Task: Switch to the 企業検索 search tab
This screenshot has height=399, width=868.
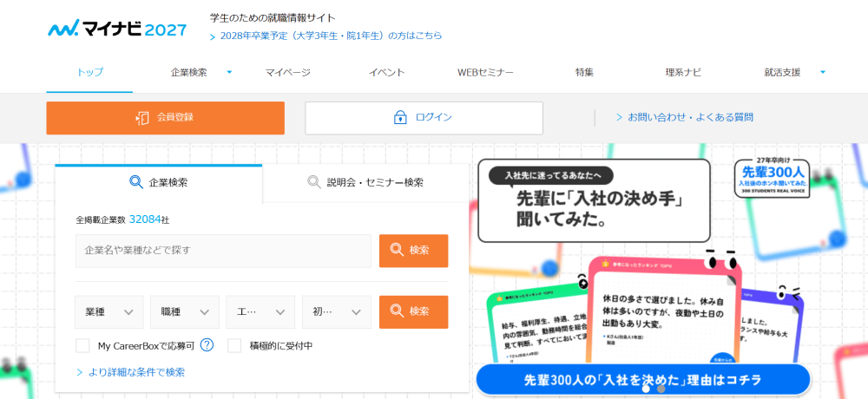Action: 158,183
